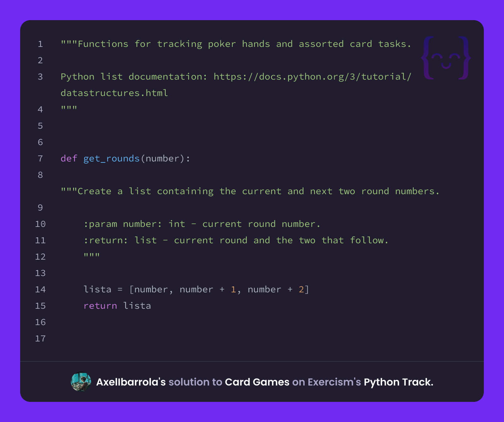The height and width of the screenshot is (422, 504).
Task: Click the "Python list documentation:" text
Action: 134,77
